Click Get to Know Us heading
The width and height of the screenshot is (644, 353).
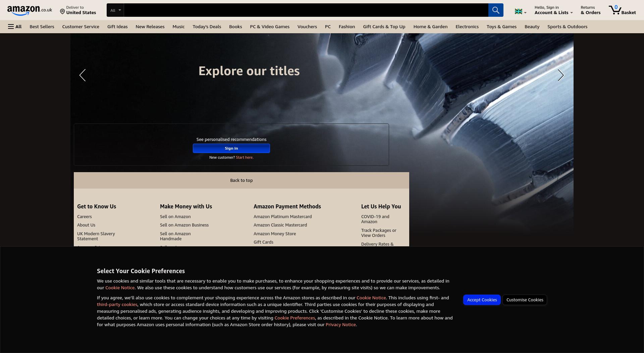coord(97,206)
